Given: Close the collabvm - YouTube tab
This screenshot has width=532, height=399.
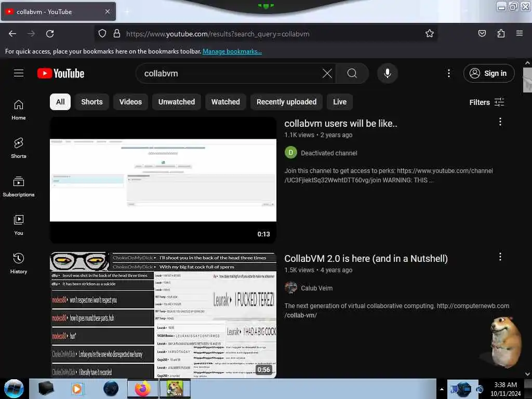Looking at the screenshot, I should (x=108, y=11).
